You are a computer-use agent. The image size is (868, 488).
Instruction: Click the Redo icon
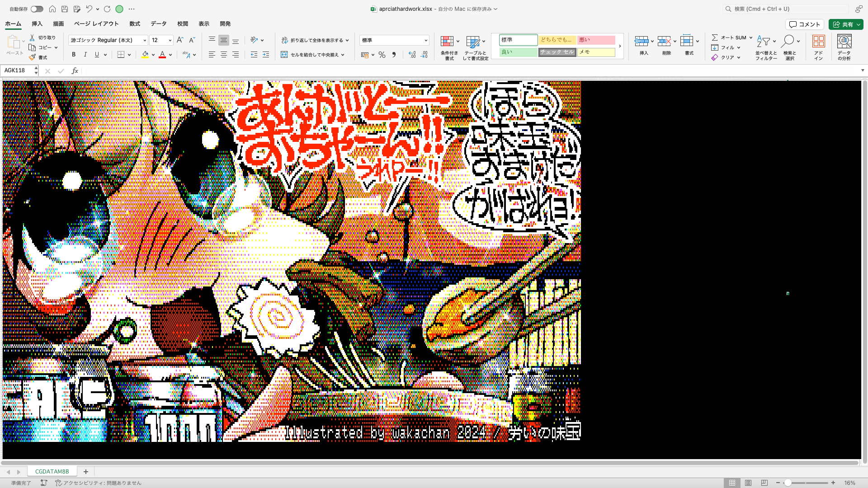[107, 9]
